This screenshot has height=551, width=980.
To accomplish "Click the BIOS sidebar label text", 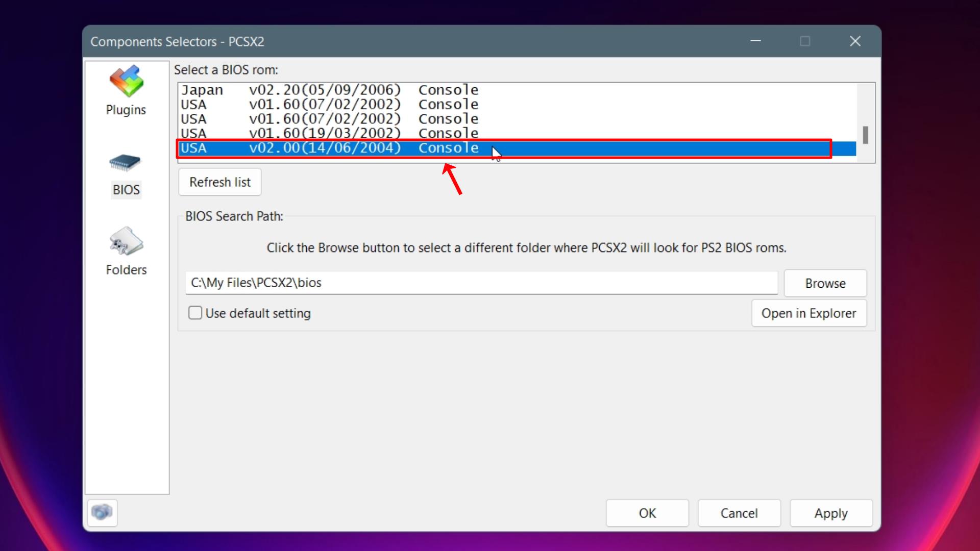I will tap(126, 190).
